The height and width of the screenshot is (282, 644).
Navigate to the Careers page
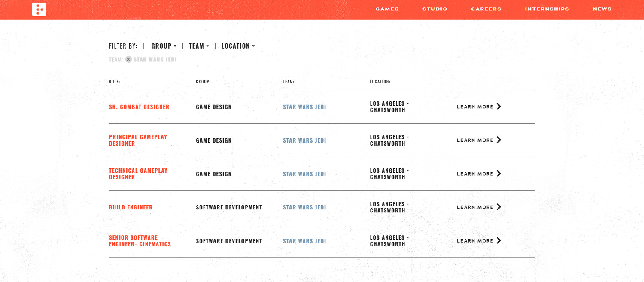click(x=486, y=9)
